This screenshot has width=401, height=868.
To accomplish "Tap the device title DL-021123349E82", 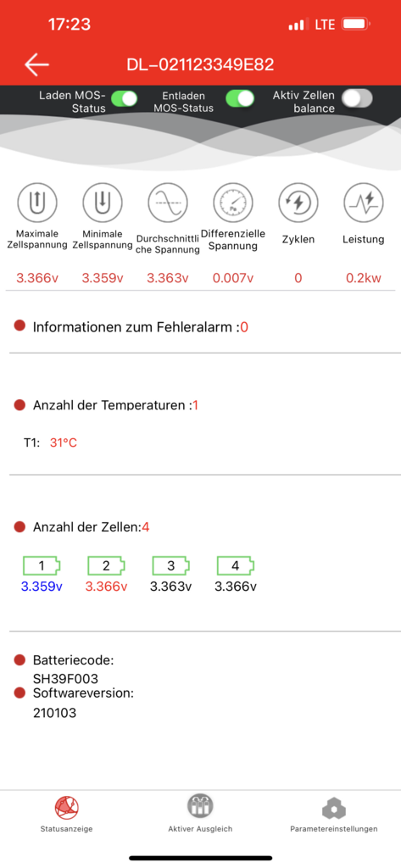I will 200,64.
